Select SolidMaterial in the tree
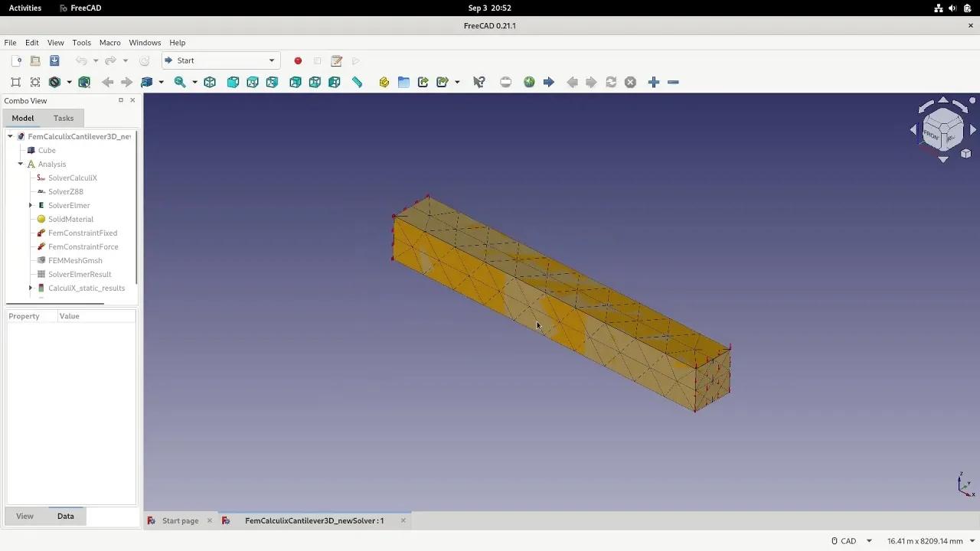 tap(70, 219)
